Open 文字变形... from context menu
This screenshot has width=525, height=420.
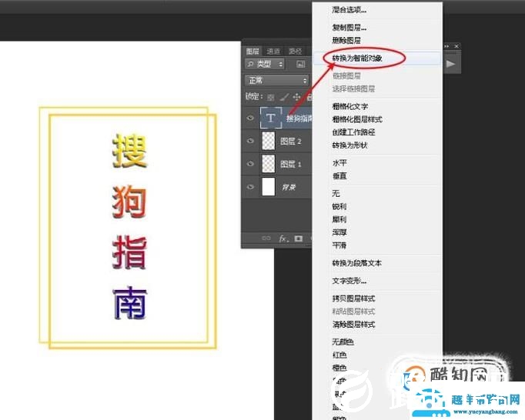[349, 281]
